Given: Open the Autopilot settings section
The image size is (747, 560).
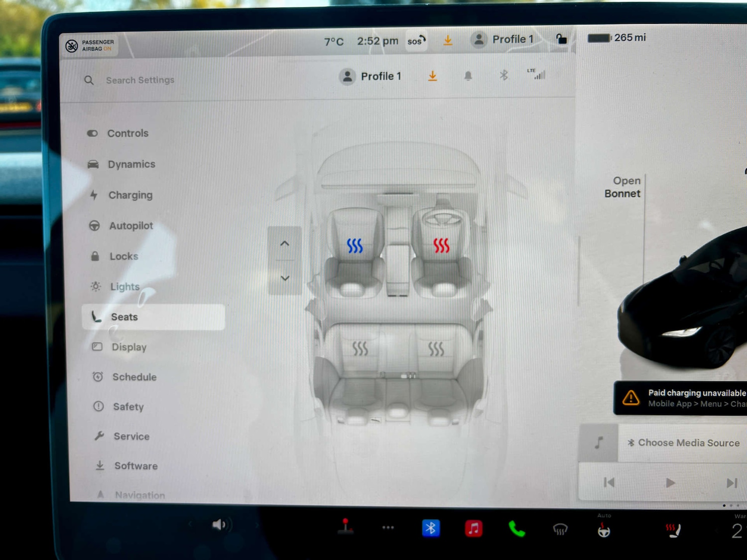Looking at the screenshot, I should [131, 225].
